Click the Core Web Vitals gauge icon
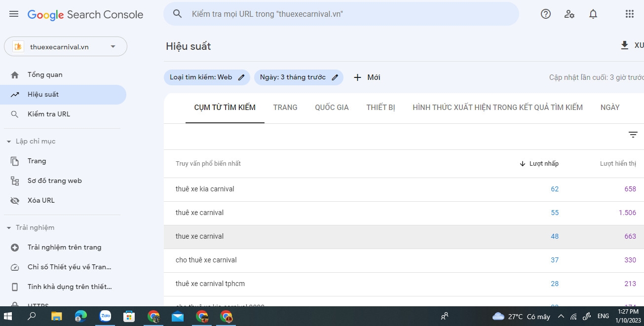The height and width of the screenshot is (326, 644). (x=15, y=267)
